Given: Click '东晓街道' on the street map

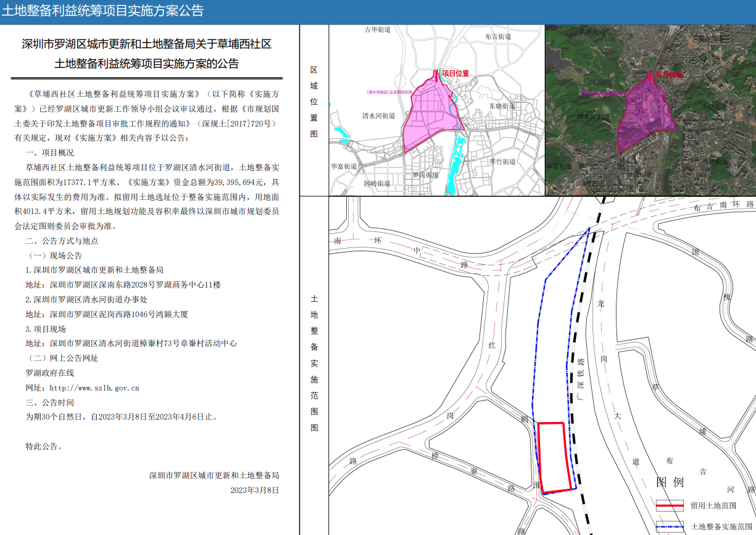Looking at the screenshot, I should coord(502,106).
